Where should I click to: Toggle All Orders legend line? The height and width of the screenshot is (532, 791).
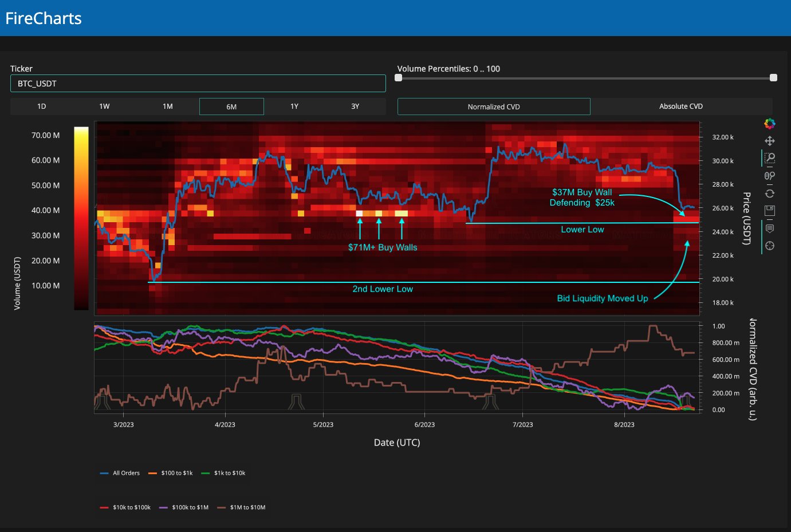coord(120,473)
